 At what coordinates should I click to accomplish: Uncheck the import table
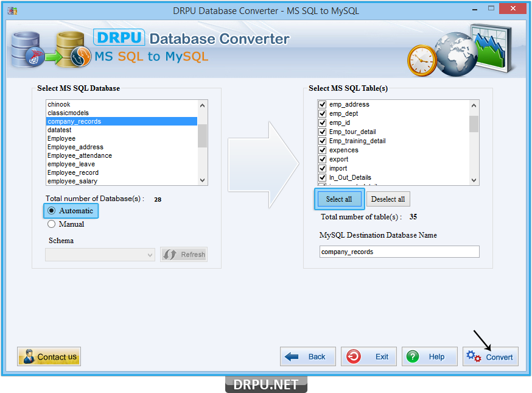point(323,169)
